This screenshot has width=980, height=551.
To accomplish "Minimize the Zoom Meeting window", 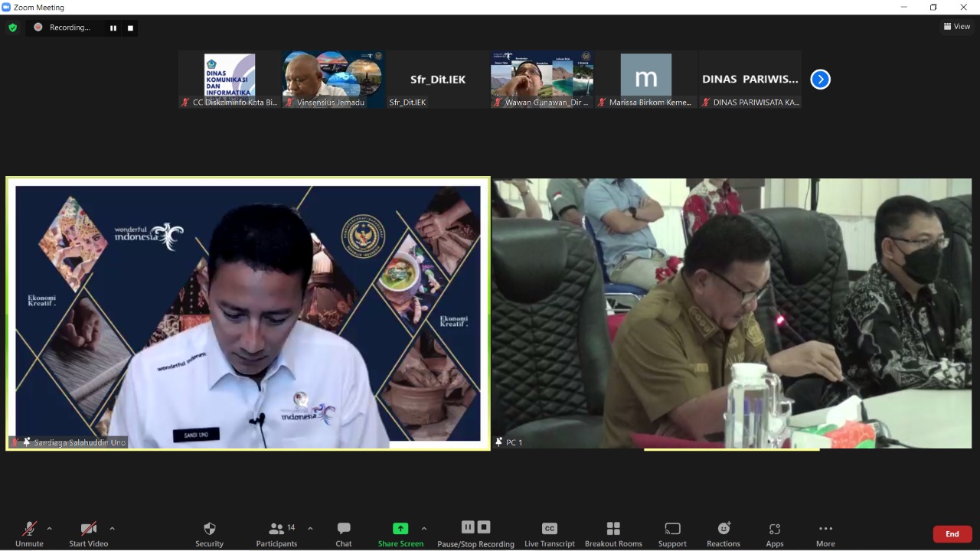I will point(904,7).
